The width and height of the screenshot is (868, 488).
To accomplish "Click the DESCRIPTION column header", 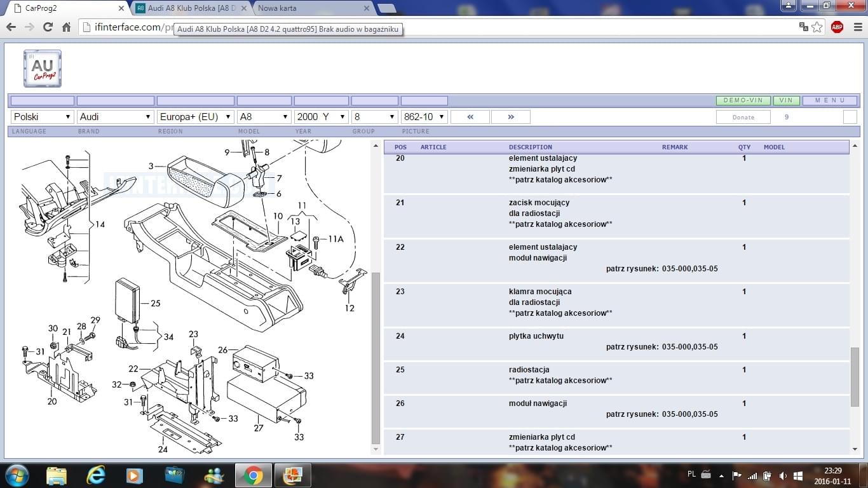I will [x=531, y=147].
